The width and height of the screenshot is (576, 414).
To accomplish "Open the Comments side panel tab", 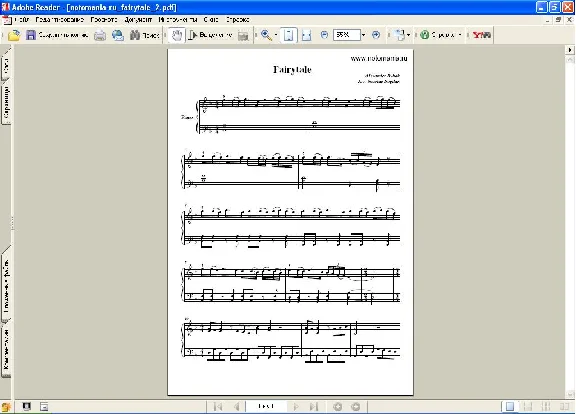I will coord(6,350).
